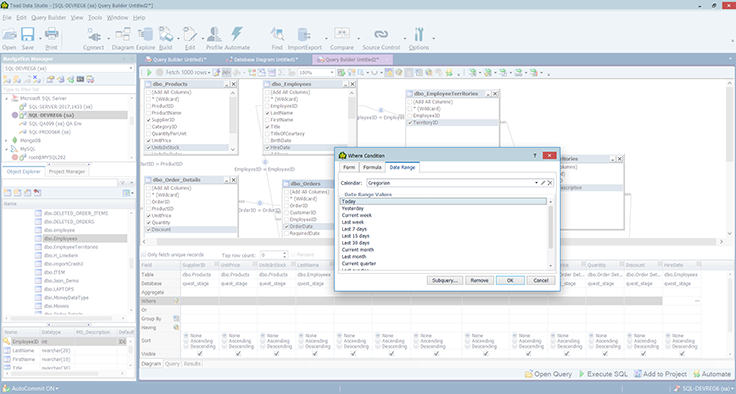Switch to the Form tab

coord(349,167)
